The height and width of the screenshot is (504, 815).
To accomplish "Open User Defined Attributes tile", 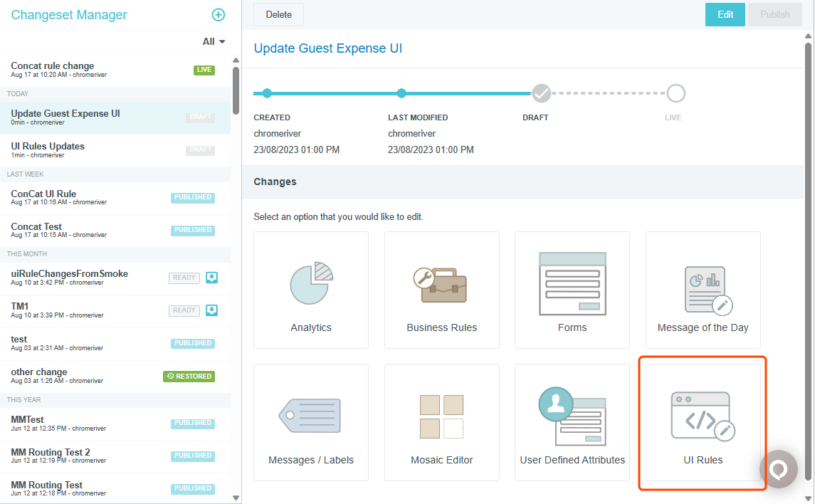I will (x=572, y=422).
